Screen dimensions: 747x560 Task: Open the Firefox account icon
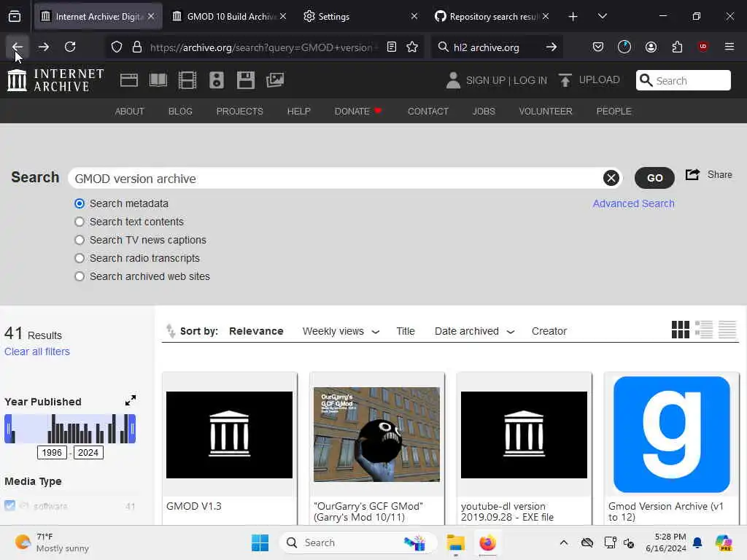651,47
